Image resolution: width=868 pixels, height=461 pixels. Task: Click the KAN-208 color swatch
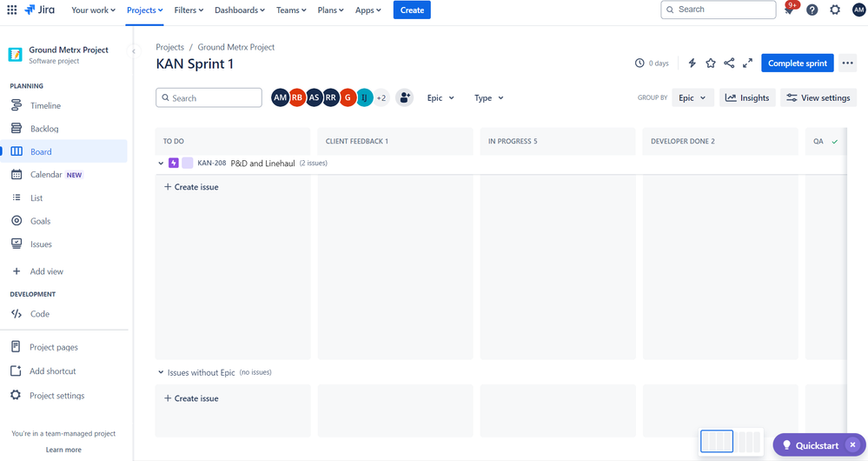pos(188,163)
